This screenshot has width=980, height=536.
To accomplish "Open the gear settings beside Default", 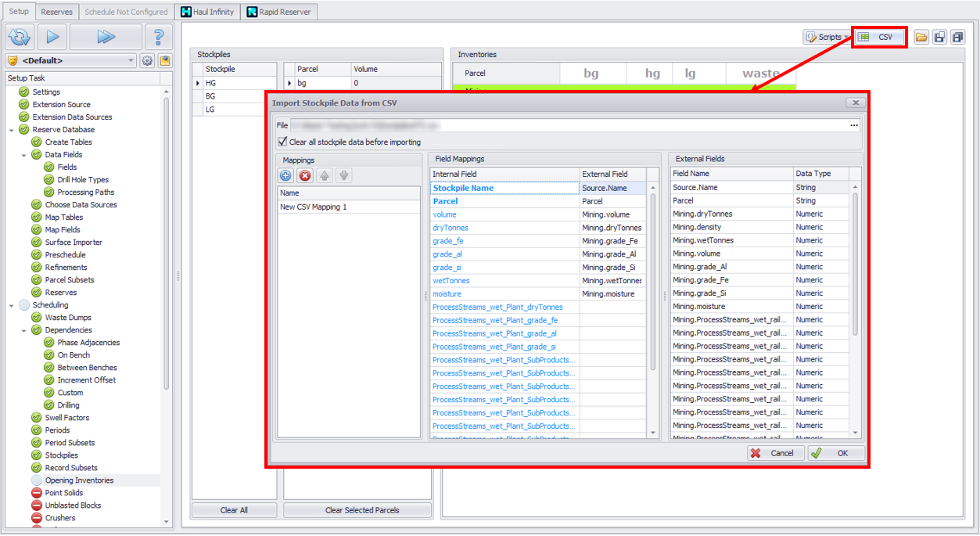I will [x=147, y=60].
